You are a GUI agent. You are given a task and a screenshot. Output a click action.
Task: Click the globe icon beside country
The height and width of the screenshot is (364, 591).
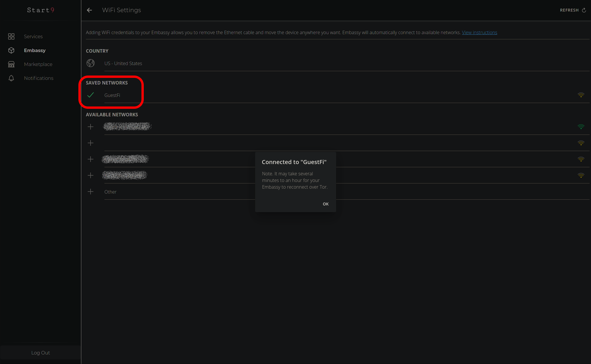(x=91, y=63)
